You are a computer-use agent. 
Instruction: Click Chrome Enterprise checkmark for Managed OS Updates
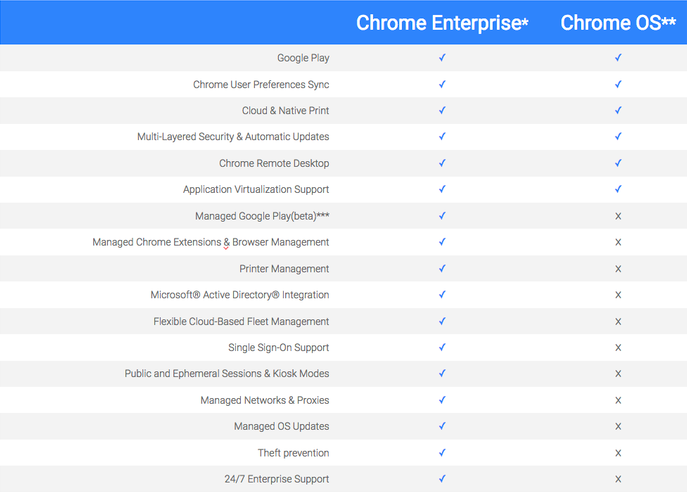[x=442, y=427]
